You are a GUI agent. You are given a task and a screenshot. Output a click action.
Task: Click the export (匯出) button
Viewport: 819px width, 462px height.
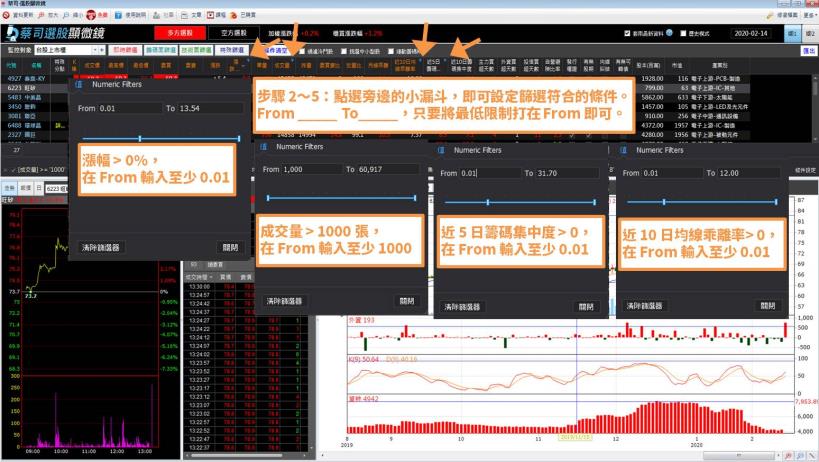pyautogui.click(x=809, y=51)
